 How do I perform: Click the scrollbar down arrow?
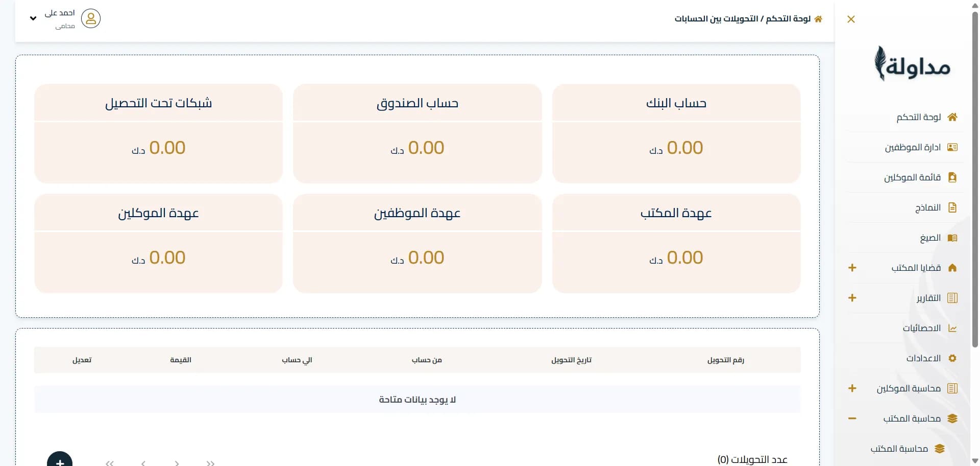click(x=975, y=461)
